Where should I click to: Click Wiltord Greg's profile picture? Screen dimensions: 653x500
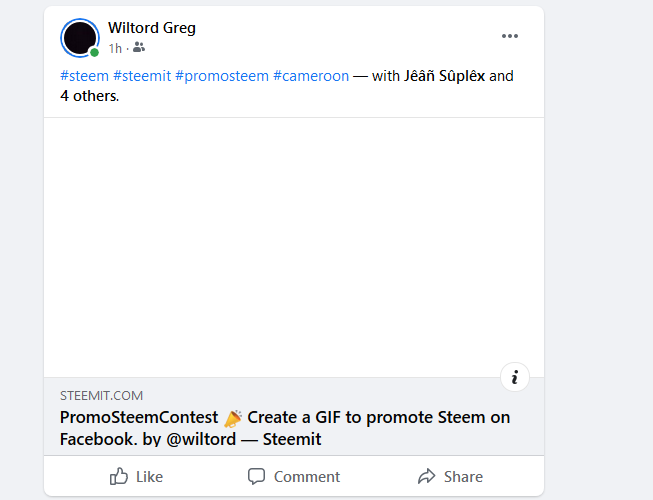click(80, 38)
